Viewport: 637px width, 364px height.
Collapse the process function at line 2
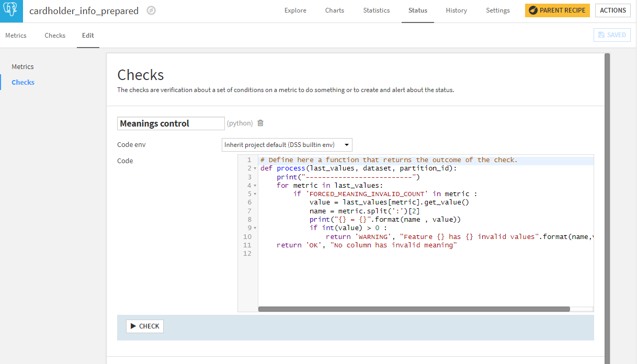(x=254, y=168)
